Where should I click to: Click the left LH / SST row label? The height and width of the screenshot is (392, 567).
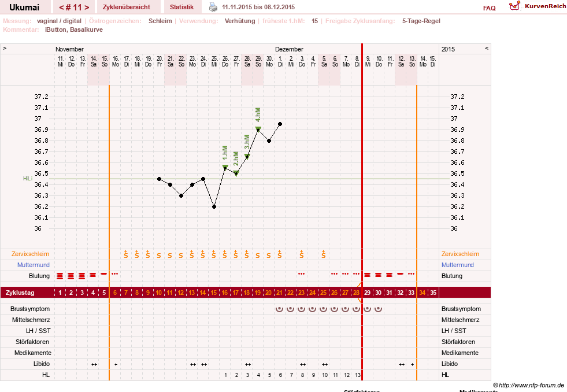tap(38, 331)
